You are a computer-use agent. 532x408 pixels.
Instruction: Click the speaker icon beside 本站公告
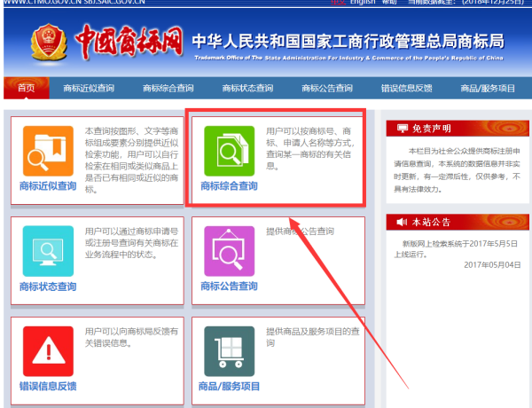click(x=402, y=222)
